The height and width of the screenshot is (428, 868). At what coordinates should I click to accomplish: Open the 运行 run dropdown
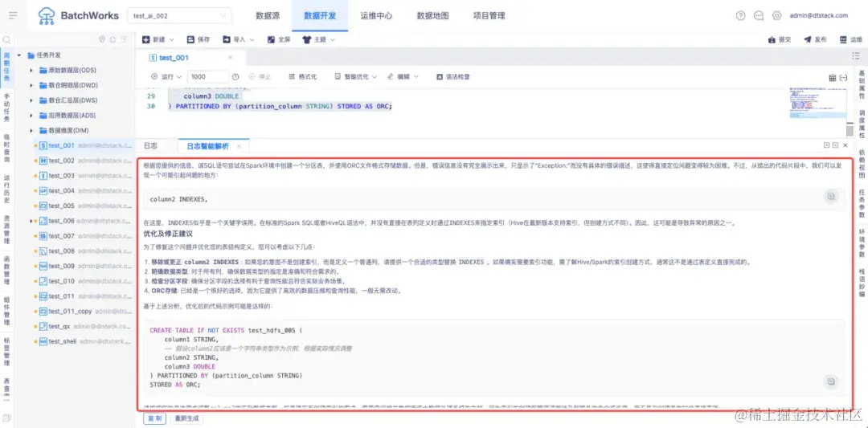pos(167,77)
